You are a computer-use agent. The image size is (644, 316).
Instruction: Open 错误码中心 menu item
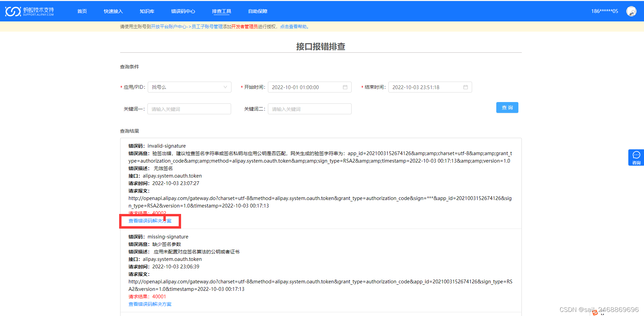183,11
